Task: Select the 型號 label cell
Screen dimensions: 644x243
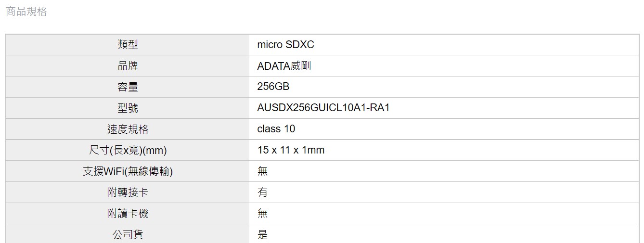Action: tap(128, 108)
